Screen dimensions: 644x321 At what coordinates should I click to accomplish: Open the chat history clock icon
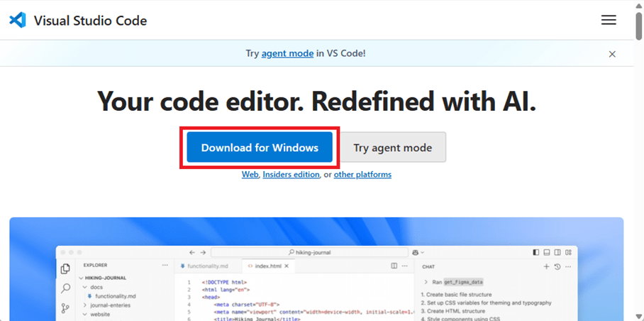click(557, 267)
